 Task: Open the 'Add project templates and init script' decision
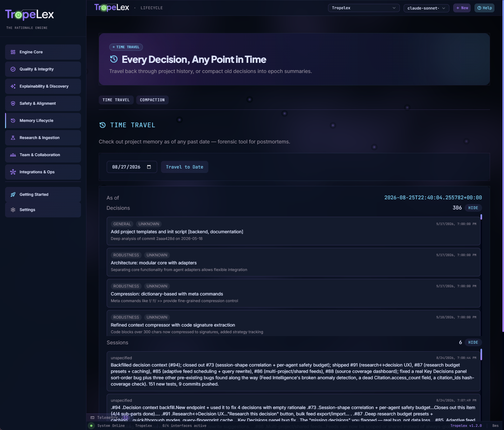pos(293,231)
